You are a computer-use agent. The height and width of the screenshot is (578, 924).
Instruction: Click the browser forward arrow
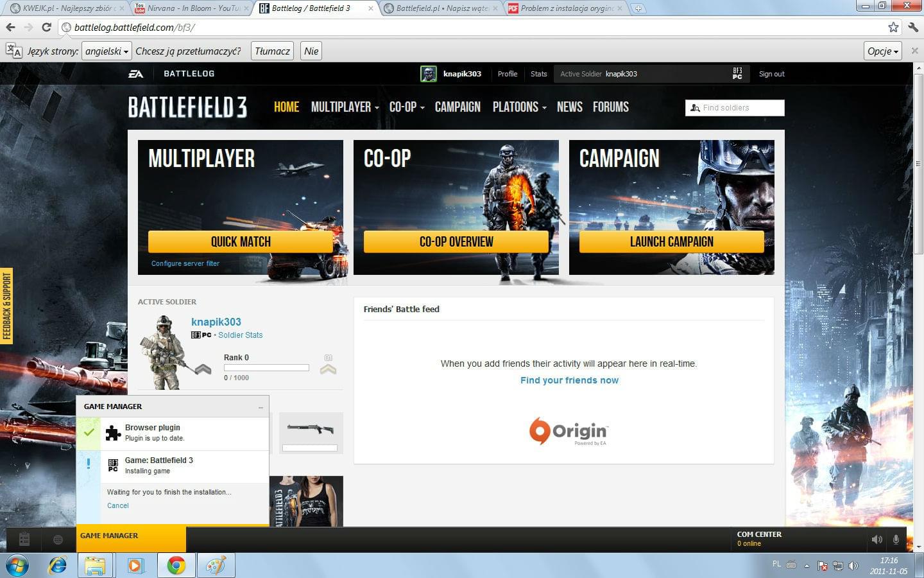coord(28,27)
